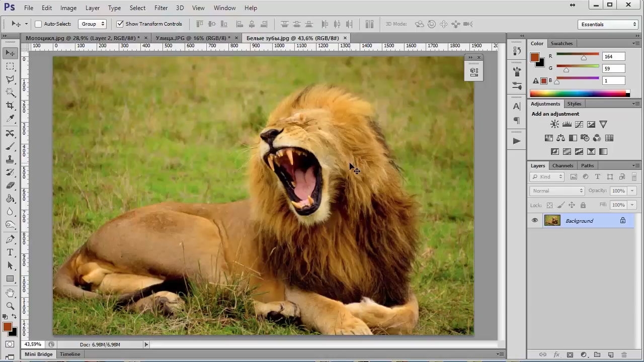The width and height of the screenshot is (644, 362).
Task: Open the layer blend mode Normal dropdown
Action: coord(556,191)
